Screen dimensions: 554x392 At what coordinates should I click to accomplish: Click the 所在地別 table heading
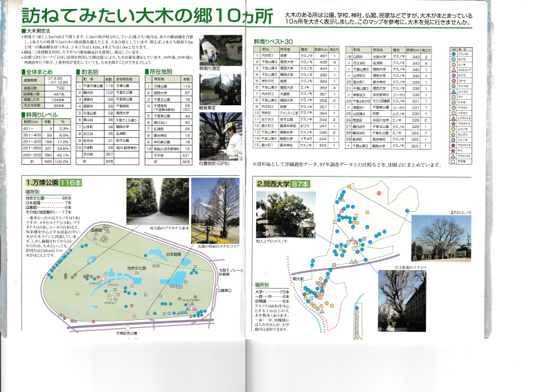click(x=159, y=71)
